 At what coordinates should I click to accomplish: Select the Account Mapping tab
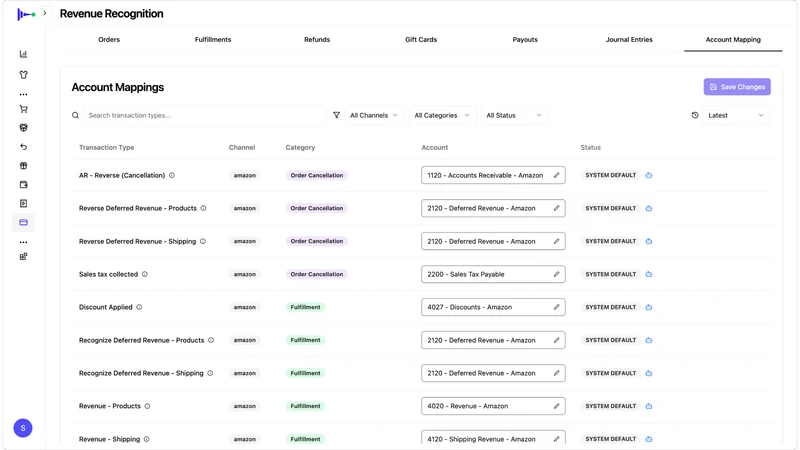click(733, 39)
